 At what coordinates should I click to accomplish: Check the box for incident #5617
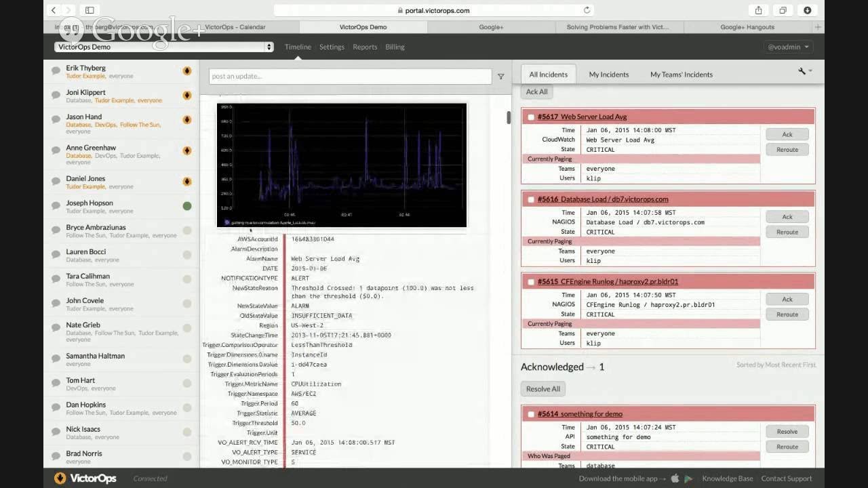coord(531,117)
